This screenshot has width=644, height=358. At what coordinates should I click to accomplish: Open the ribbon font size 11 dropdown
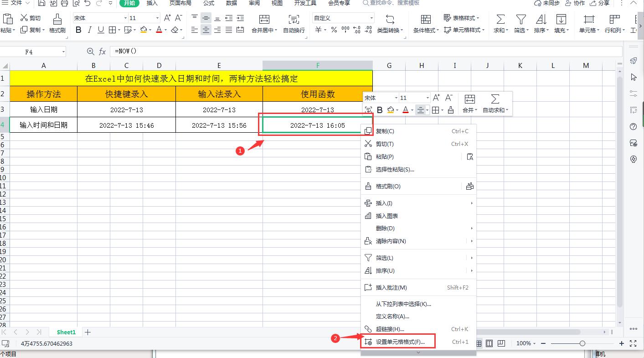click(158, 18)
